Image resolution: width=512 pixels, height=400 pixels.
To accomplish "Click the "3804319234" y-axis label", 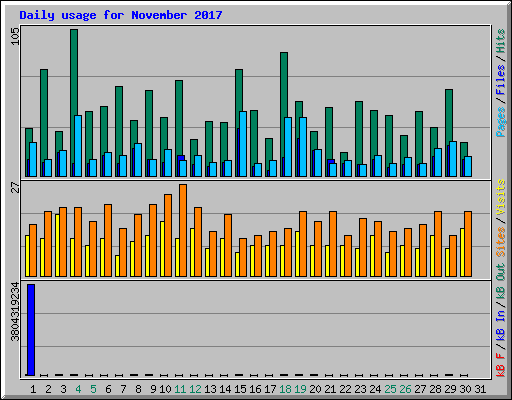I will [x=15, y=312].
